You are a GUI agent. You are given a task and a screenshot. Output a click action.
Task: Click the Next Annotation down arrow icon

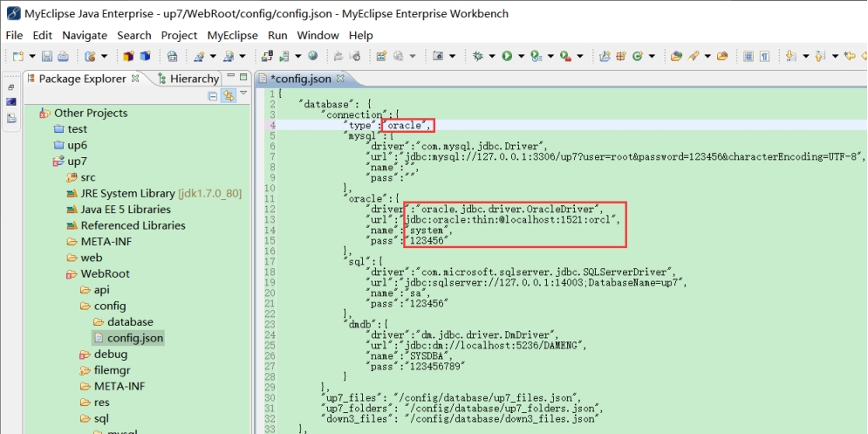(791, 56)
